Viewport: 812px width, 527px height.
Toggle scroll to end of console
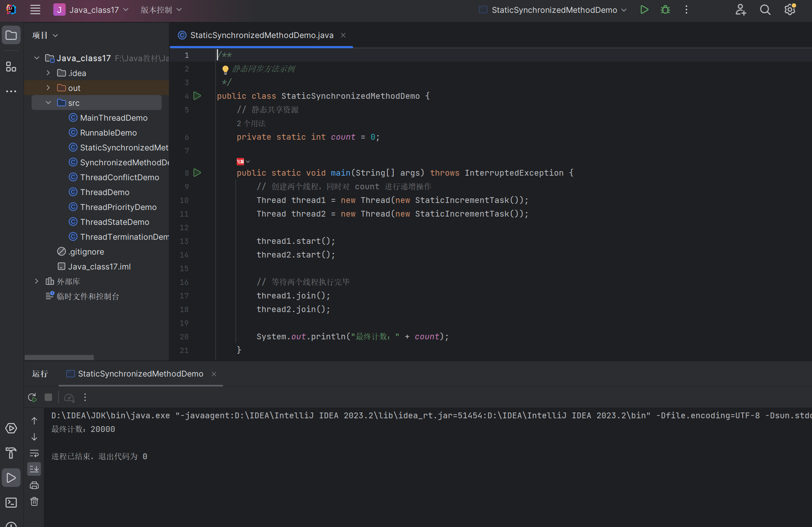pyautogui.click(x=34, y=469)
